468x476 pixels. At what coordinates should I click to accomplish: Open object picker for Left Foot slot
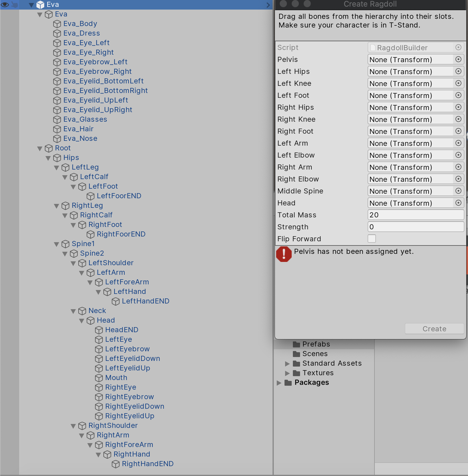coord(458,95)
